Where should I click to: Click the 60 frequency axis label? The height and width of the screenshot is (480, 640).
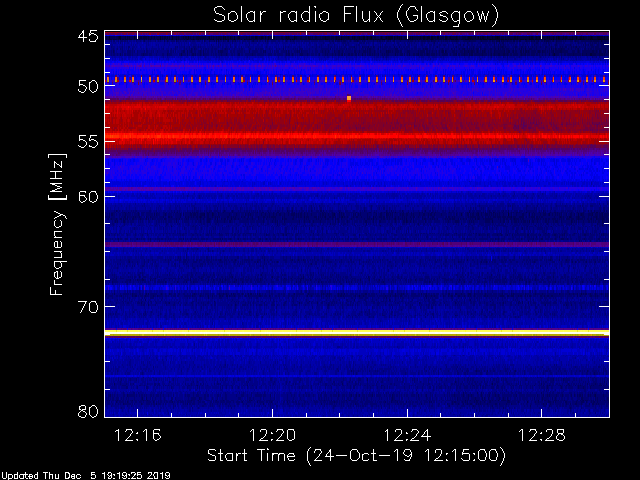[x=88, y=197]
